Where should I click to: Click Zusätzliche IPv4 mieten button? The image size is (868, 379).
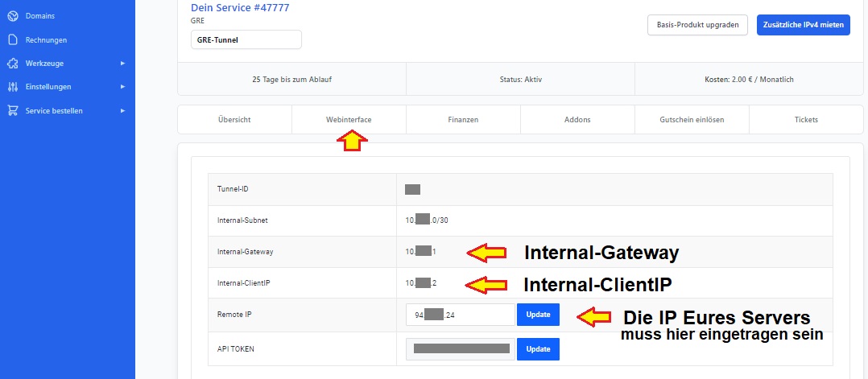tap(803, 25)
